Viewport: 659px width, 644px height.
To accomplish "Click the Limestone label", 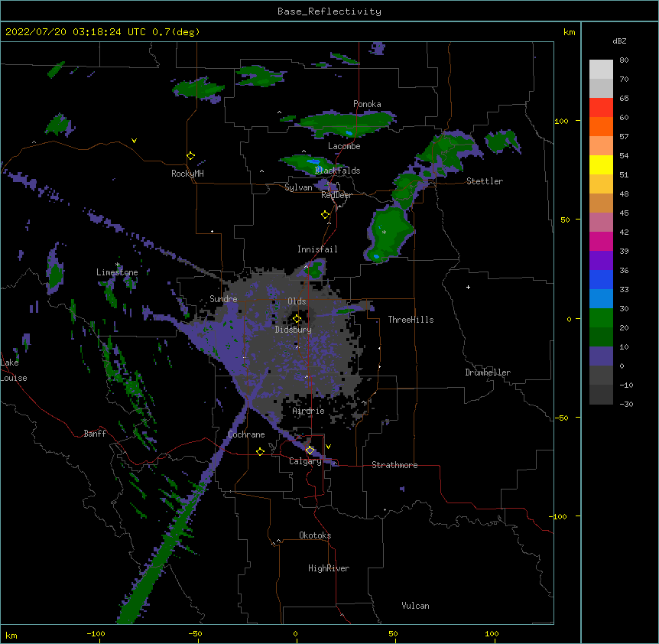I will [117, 272].
